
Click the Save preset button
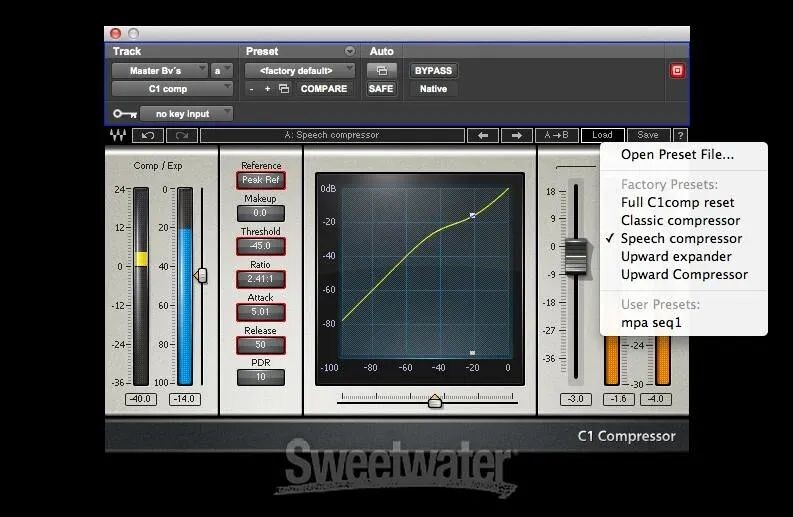pyautogui.click(x=648, y=135)
